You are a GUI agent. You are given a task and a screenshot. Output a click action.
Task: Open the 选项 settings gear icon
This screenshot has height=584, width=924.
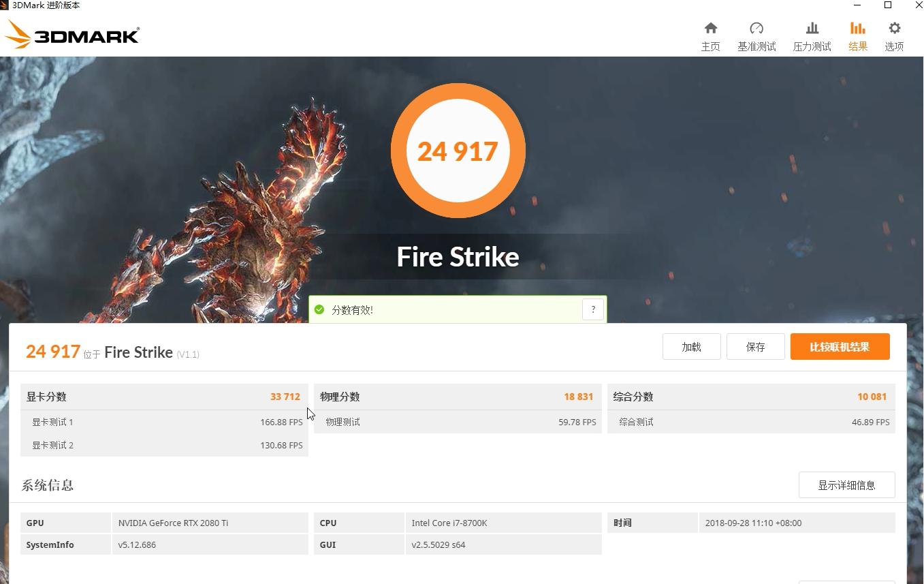click(893, 34)
